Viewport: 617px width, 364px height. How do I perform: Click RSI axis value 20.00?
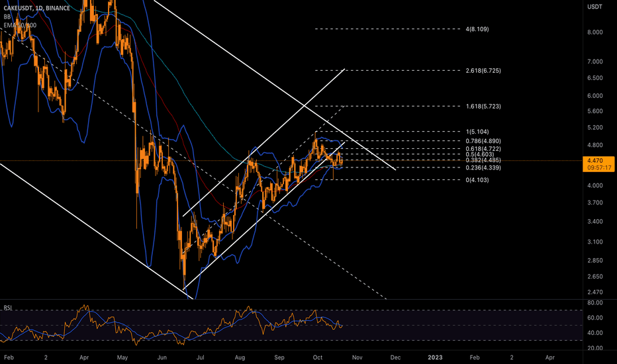point(595,348)
